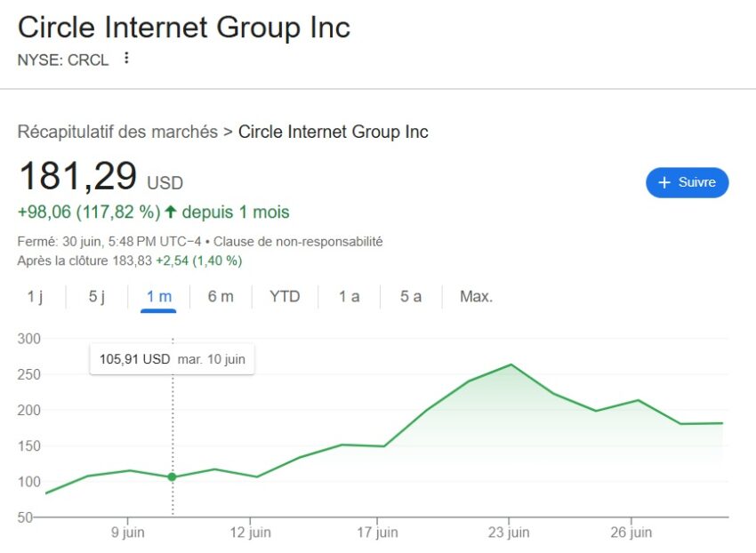Click the chart peak near 23 juin

511,365
